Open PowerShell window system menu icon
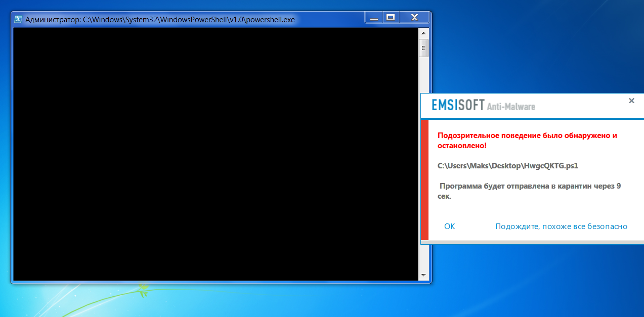Viewport: 644px width, 317px height. pyautogui.click(x=18, y=19)
